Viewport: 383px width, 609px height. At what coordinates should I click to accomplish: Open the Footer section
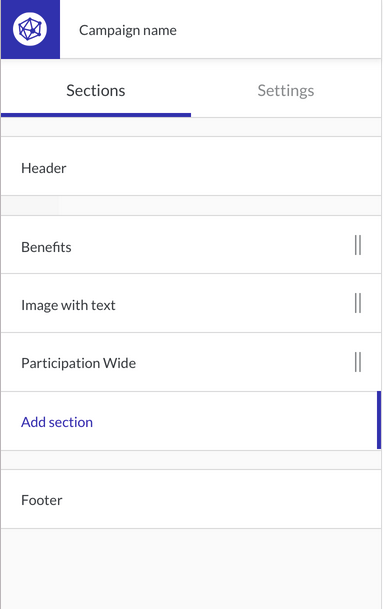click(191, 499)
